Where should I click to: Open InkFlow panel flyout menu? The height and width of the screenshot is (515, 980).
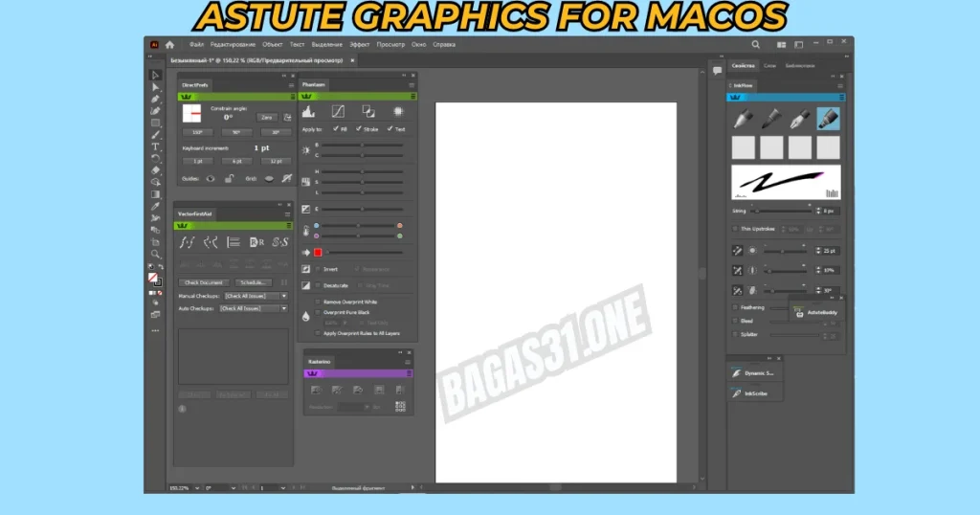pyautogui.click(x=840, y=85)
